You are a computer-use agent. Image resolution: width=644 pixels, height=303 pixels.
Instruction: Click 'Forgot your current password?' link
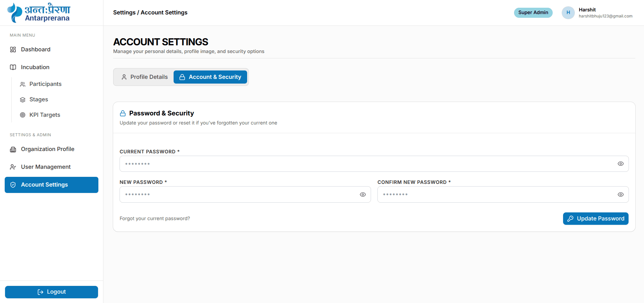pyautogui.click(x=155, y=219)
